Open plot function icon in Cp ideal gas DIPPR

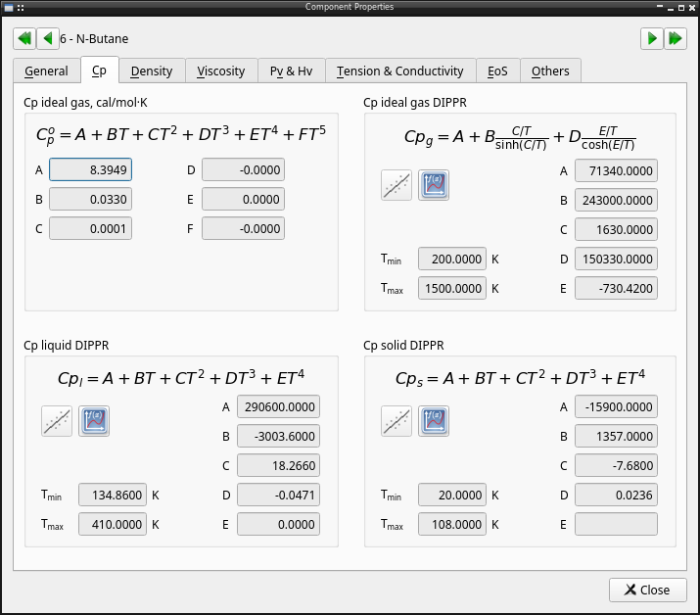tap(434, 185)
